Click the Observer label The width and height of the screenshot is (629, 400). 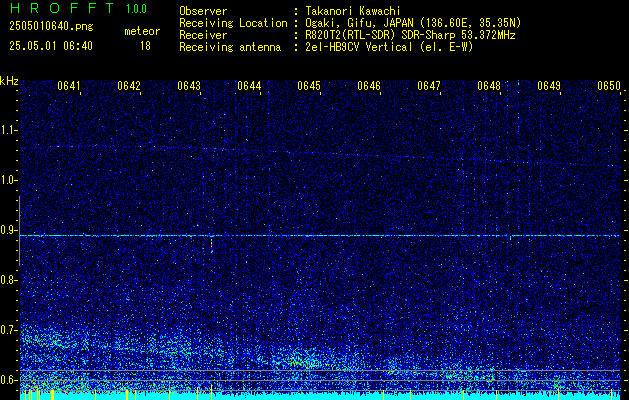tap(203, 11)
